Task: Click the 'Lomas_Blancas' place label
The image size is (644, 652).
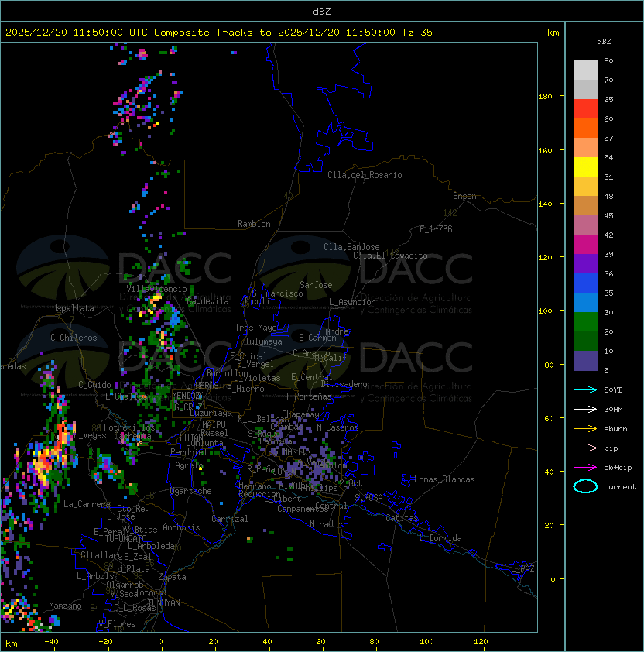Action: [444, 479]
